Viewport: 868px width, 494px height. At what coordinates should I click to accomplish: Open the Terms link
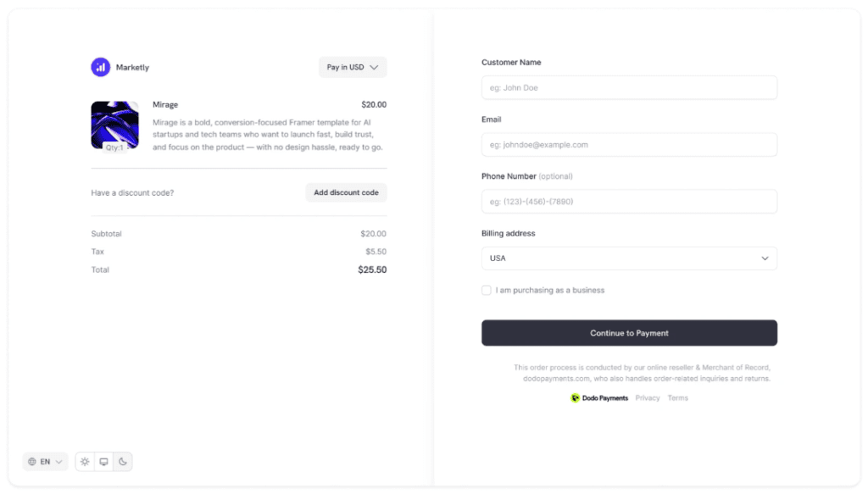click(678, 398)
